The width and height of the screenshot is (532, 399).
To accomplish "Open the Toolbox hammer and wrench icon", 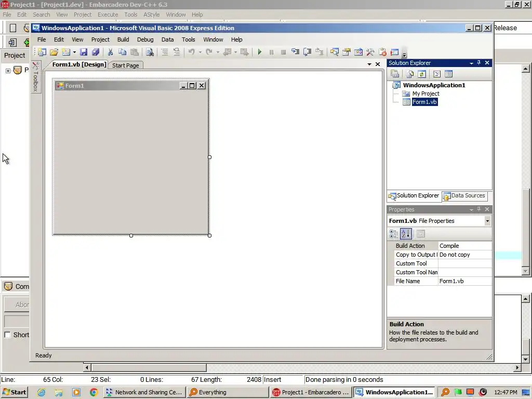I will (x=370, y=52).
